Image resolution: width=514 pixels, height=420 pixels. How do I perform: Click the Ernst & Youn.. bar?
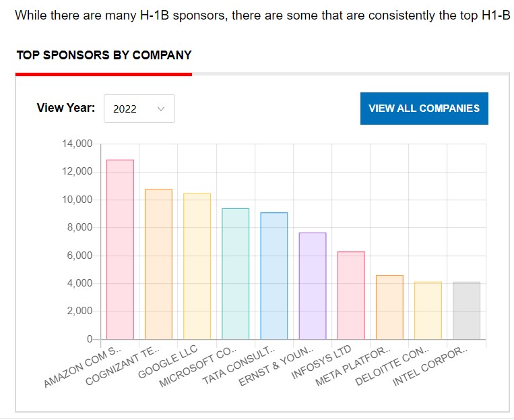tap(313, 286)
